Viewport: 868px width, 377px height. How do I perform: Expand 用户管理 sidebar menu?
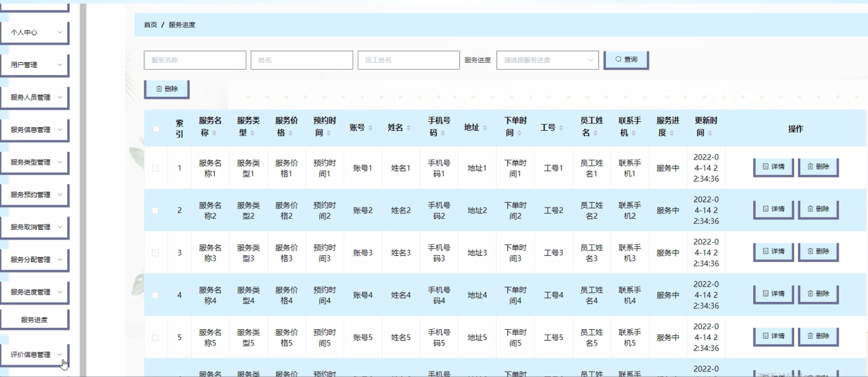pyautogui.click(x=34, y=65)
